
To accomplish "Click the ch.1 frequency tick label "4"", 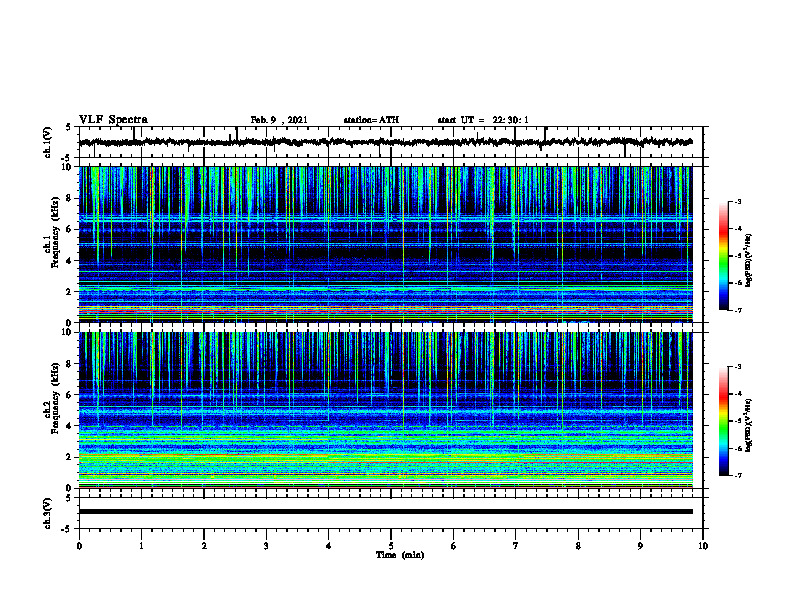I will (70, 261).
